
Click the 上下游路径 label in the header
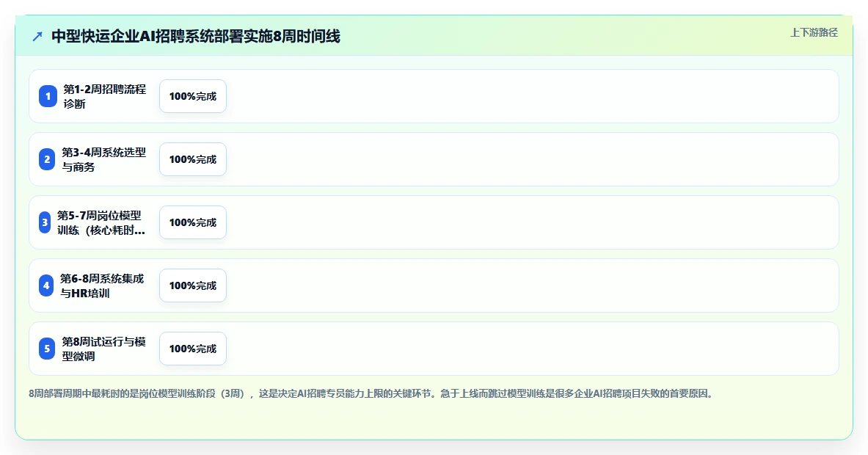click(x=814, y=33)
